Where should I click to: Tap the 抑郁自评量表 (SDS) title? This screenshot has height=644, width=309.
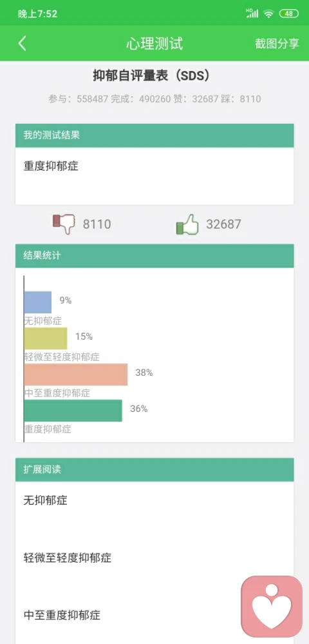(x=152, y=75)
